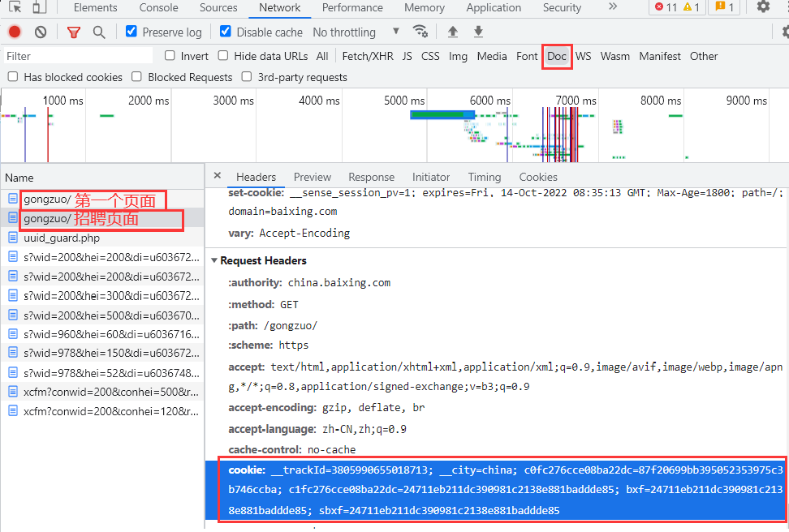Image resolution: width=789 pixels, height=532 pixels.
Task: Open network search with magnifier icon
Action: tap(99, 32)
